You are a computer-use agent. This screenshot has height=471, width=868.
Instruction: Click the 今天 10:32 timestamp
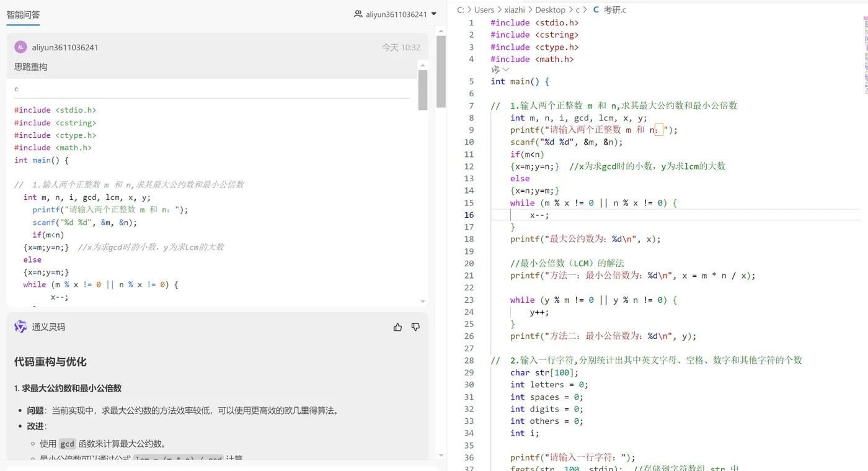401,47
